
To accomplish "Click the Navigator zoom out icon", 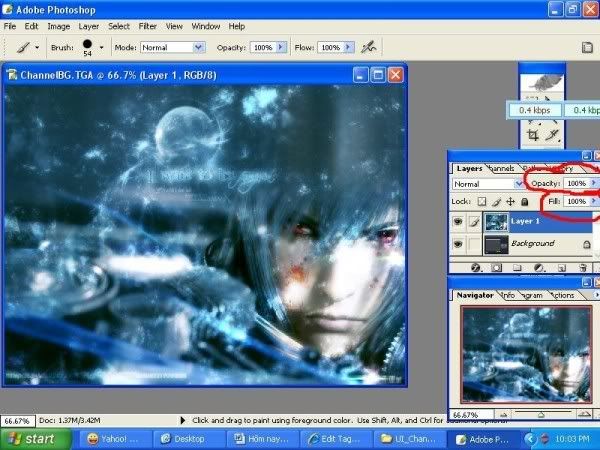I will point(503,414).
